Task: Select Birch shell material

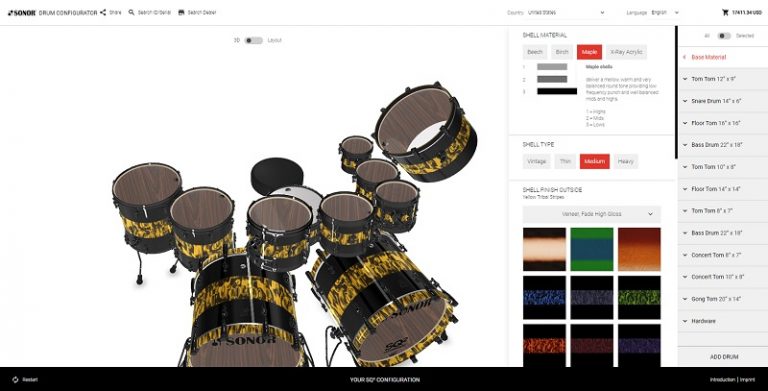Action: tap(562, 52)
